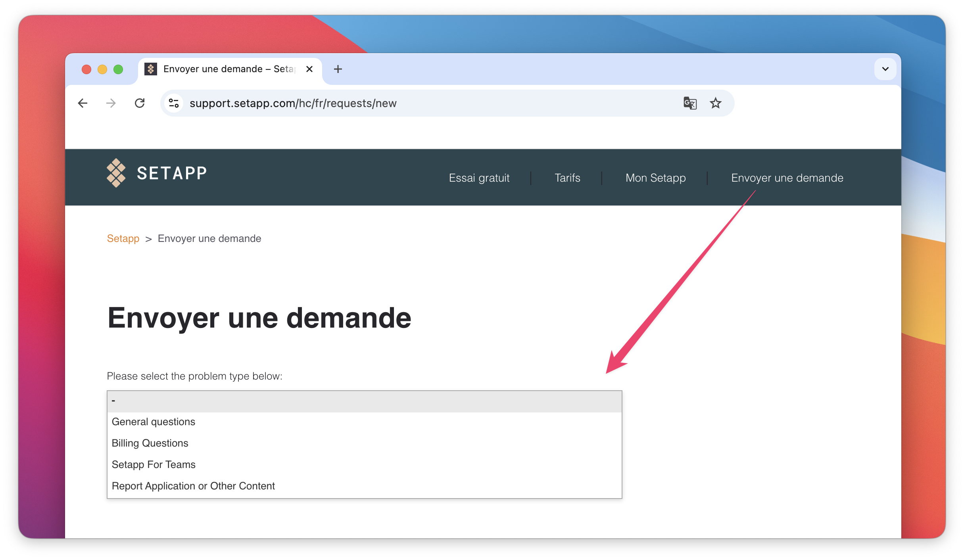
Task: Click the Setapp diamond logo icon
Action: (116, 173)
